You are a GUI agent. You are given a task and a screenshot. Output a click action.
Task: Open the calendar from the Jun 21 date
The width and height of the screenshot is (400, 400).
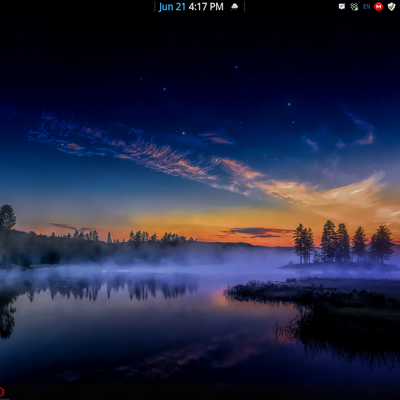(172, 7)
